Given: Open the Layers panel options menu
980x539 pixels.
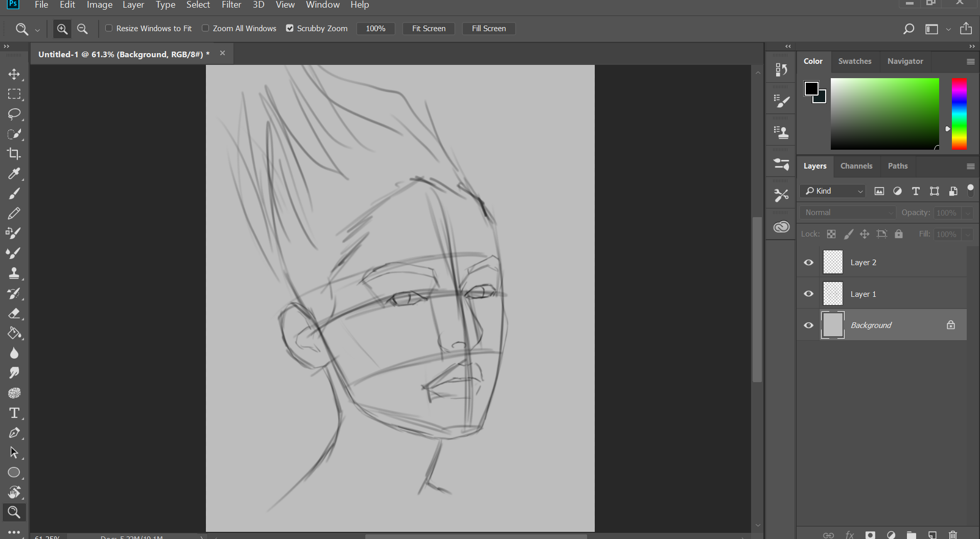Looking at the screenshot, I should (970, 167).
